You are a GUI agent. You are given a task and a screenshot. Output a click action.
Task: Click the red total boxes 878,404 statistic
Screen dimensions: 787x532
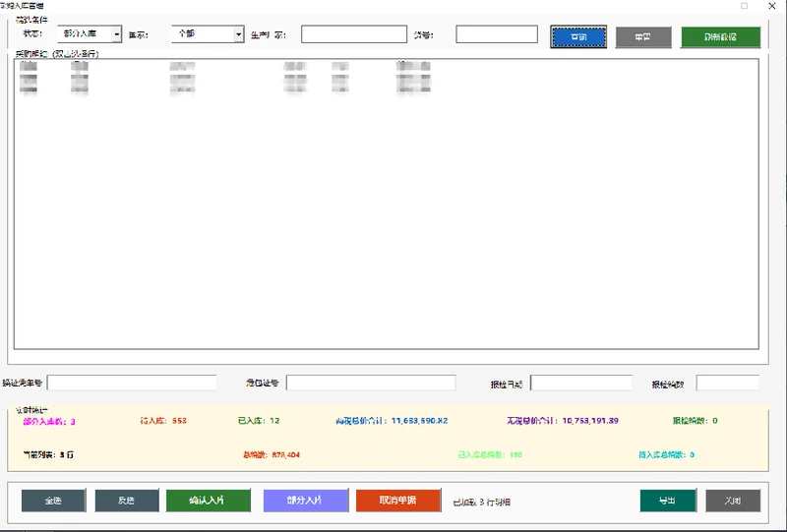click(x=272, y=454)
